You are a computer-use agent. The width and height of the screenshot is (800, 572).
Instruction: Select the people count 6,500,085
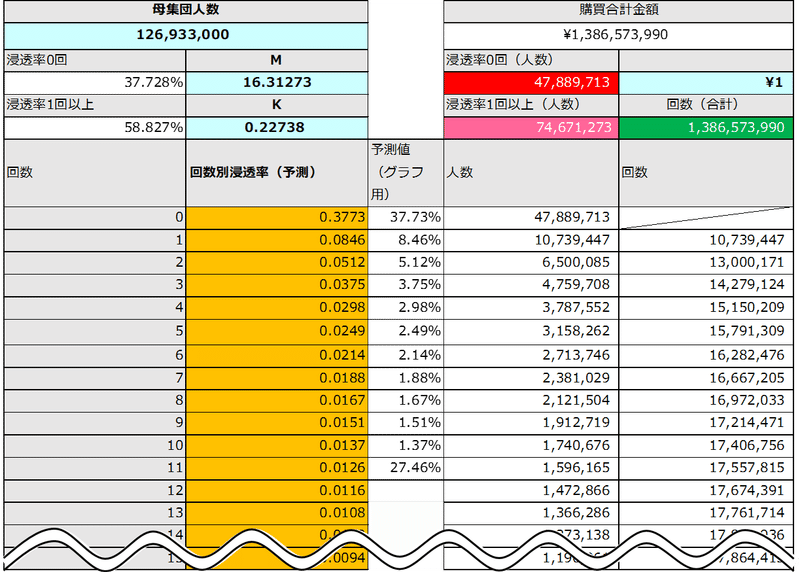pyautogui.click(x=531, y=263)
